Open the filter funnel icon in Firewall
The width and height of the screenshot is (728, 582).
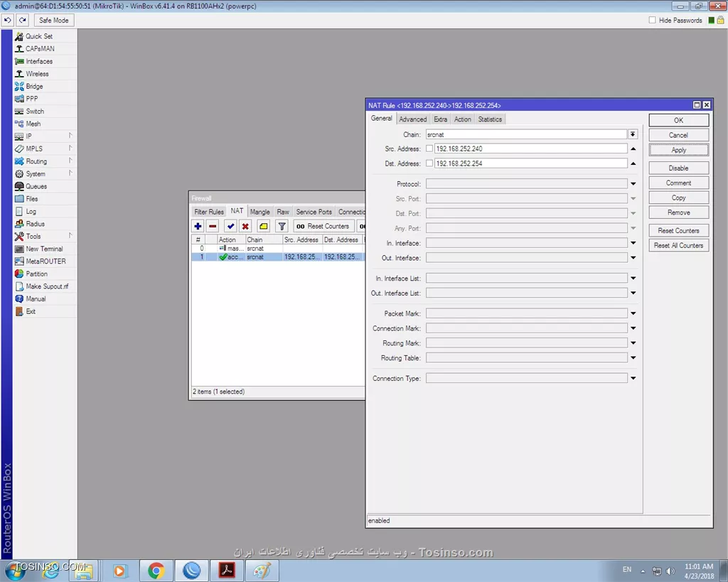pos(282,227)
